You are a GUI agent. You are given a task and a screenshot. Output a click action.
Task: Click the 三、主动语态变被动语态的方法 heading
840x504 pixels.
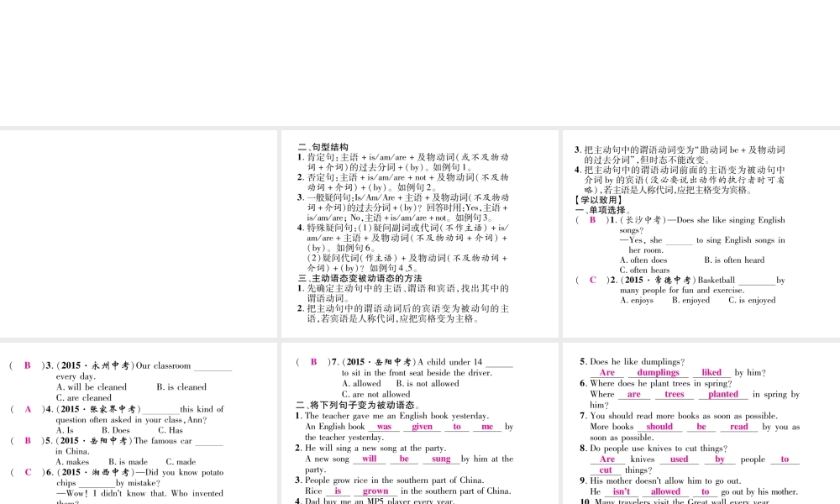(360, 278)
